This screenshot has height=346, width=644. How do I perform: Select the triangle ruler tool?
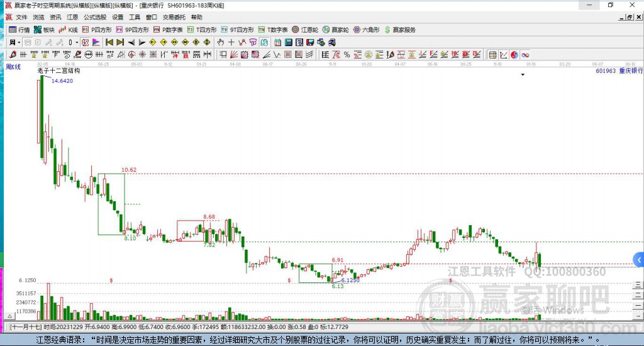click(x=121, y=55)
